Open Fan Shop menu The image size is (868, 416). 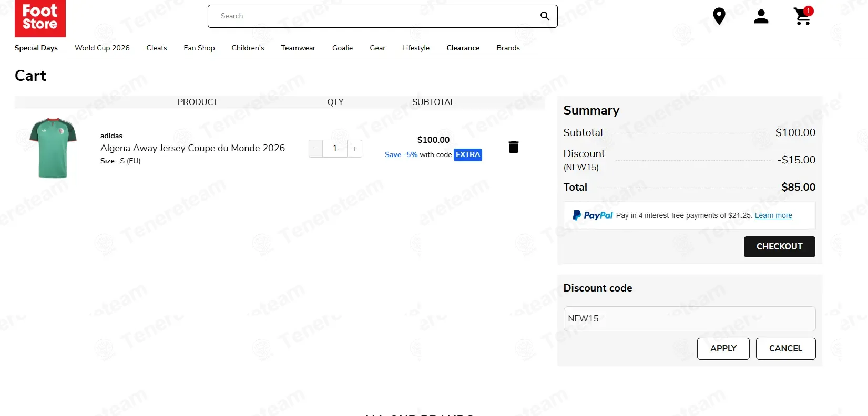click(199, 48)
